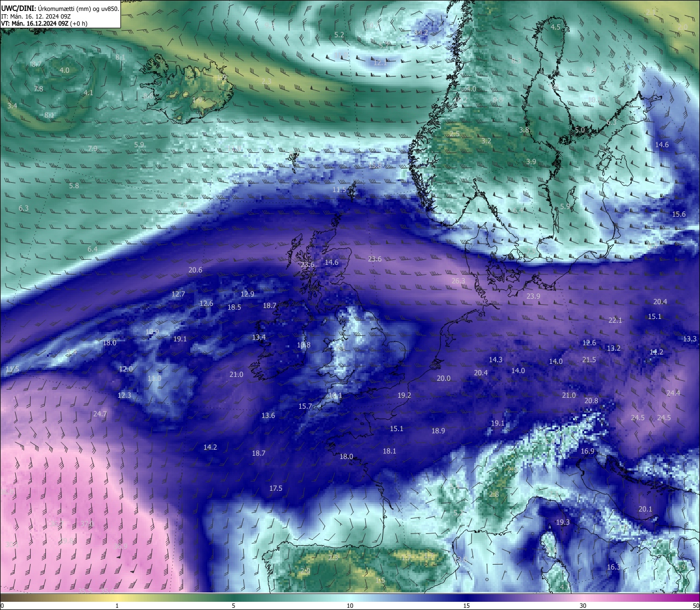Select the 13.6 value label
Image resolution: width=700 pixels, height=610 pixels.
pos(268,416)
